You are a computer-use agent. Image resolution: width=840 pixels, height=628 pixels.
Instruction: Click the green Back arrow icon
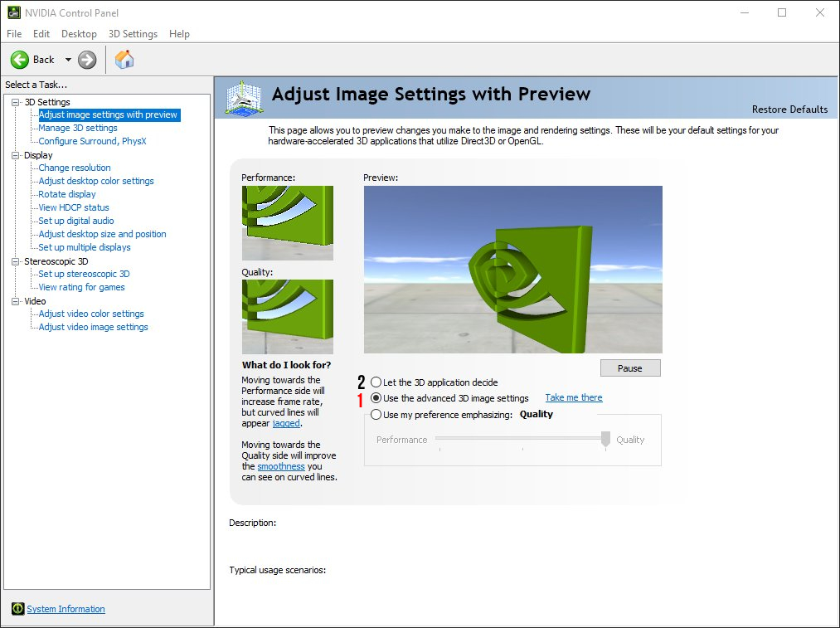[x=20, y=60]
